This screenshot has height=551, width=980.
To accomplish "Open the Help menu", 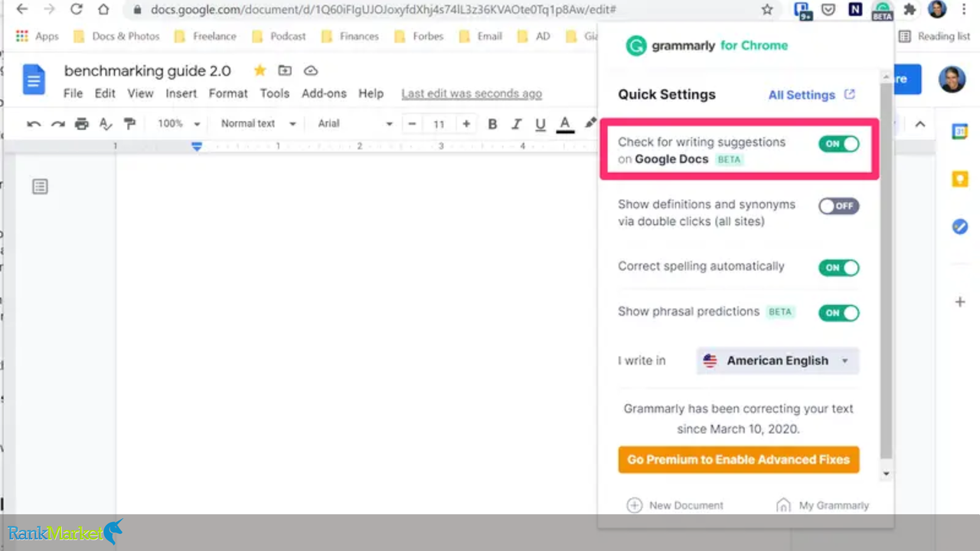I will click(371, 93).
